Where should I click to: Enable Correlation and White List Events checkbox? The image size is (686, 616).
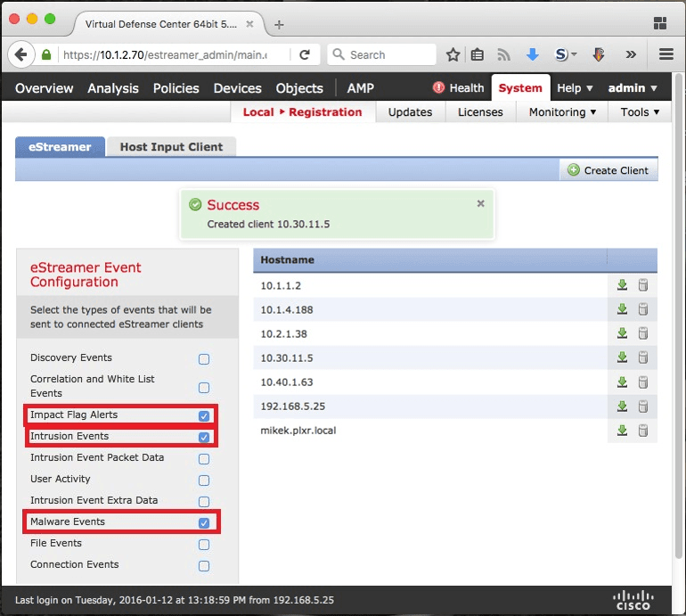coord(204,388)
